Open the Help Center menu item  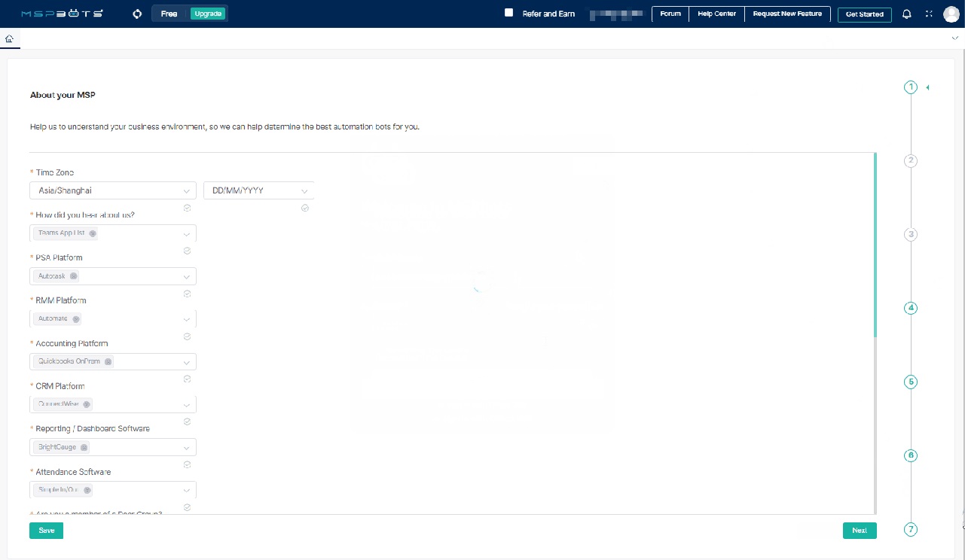pos(716,14)
